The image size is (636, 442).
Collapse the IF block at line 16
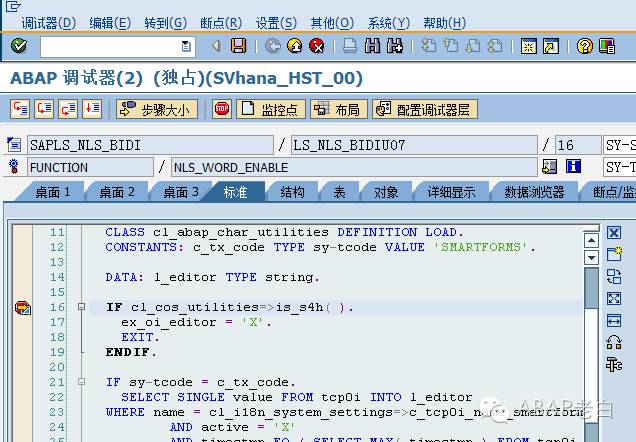81,307
